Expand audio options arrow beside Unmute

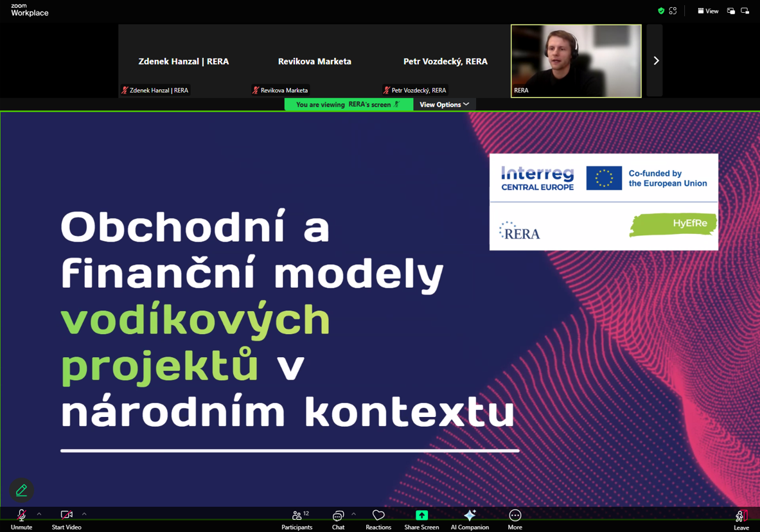click(x=39, y=514)
